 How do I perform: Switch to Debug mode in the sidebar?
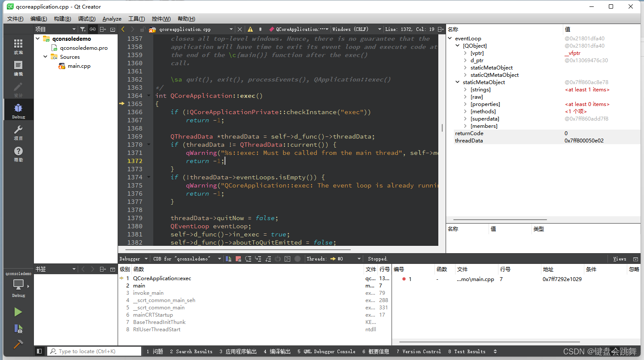[x=18, y=110]
